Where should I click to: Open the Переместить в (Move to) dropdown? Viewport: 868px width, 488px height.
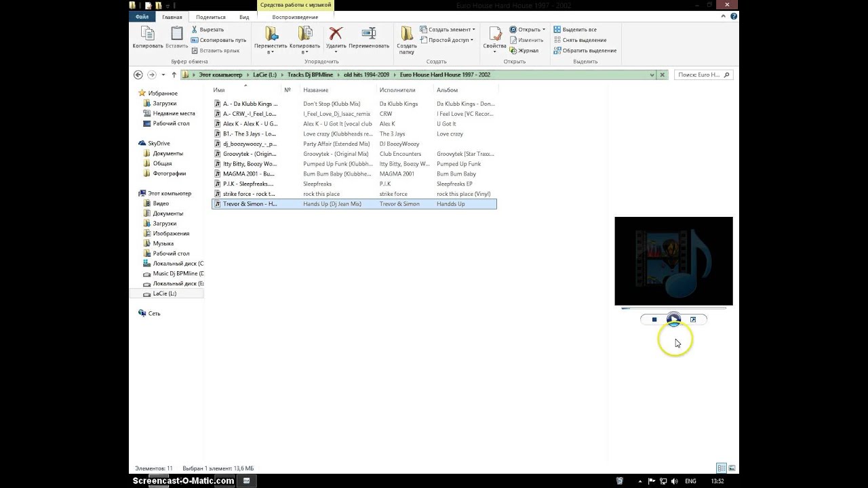click(x=271, y=40)
